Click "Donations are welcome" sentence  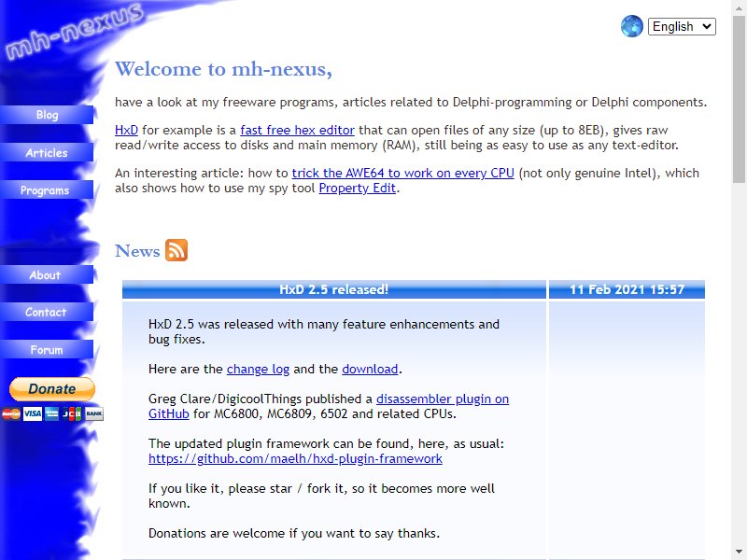294,533
